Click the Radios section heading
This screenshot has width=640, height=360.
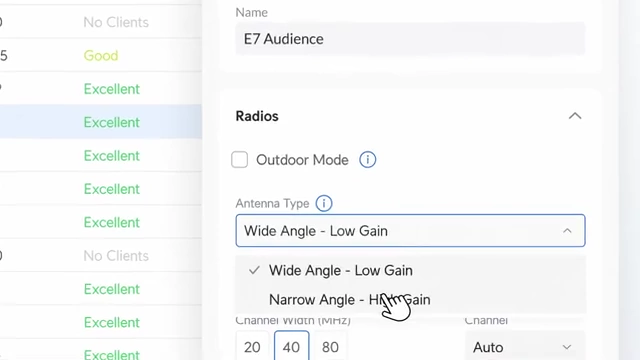point(257,116)
